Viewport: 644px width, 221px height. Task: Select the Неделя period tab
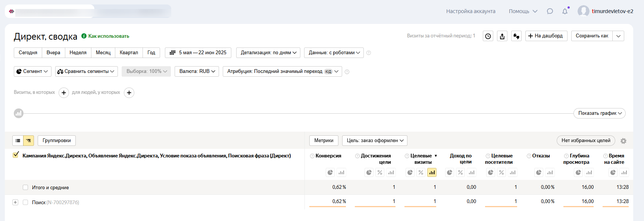pos(78,53)
